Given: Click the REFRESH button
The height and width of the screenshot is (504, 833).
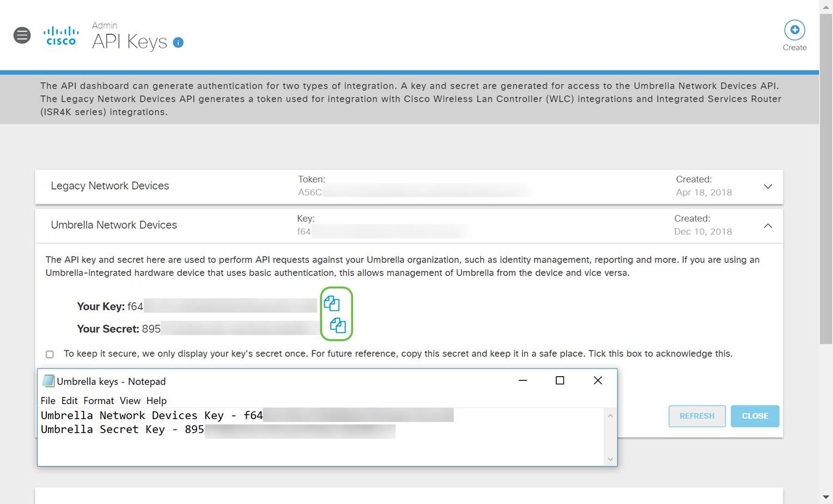Looking at the screenshot, I should point(697,416).
